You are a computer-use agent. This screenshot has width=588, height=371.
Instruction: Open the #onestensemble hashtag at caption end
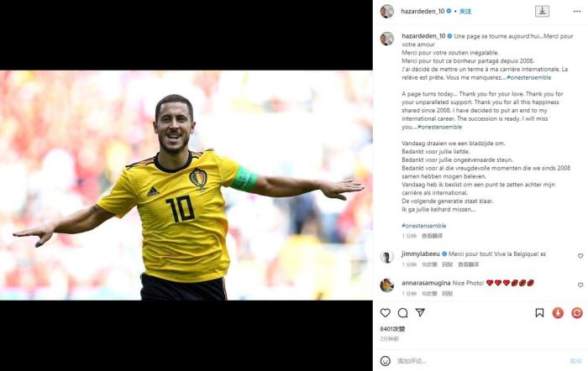423,226
